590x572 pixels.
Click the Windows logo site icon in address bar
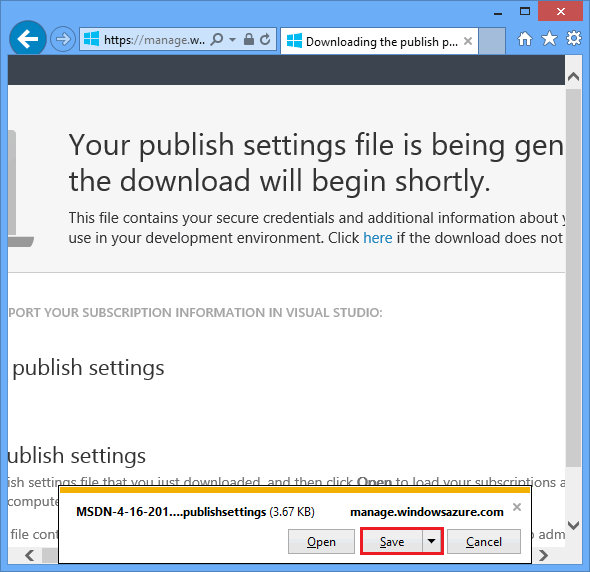pos(91,39)
